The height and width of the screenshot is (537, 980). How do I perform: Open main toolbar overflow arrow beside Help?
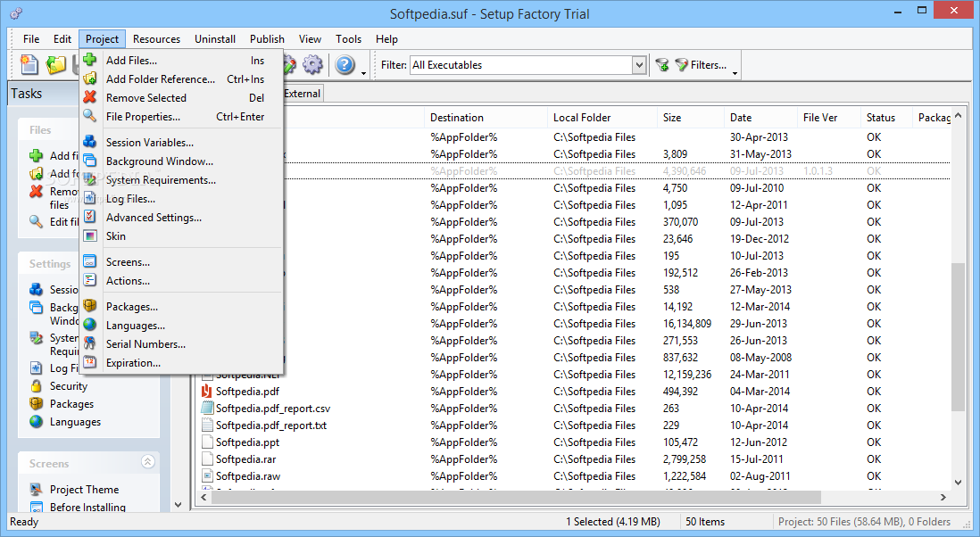point(364,73)
